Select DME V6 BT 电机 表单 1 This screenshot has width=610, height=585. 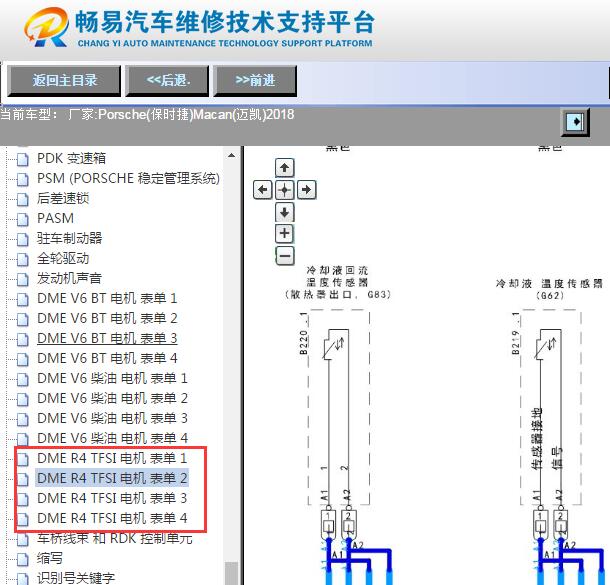[107, 298]
